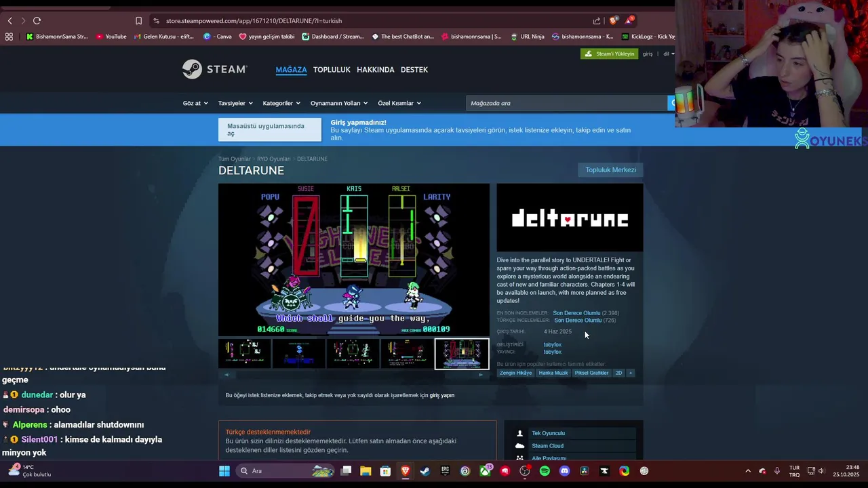The width and height of the screenshot is (868, 488).
Task: Select the Piksel Grafikler tag
Action: (x=592, y=373)
